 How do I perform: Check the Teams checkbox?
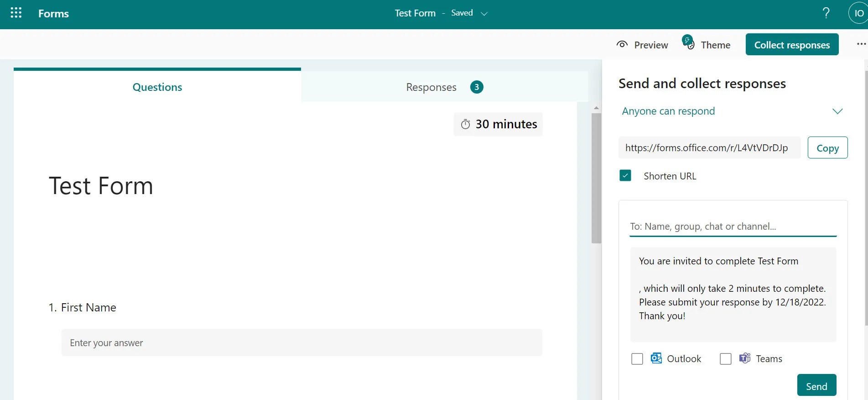tap(726, 359)
